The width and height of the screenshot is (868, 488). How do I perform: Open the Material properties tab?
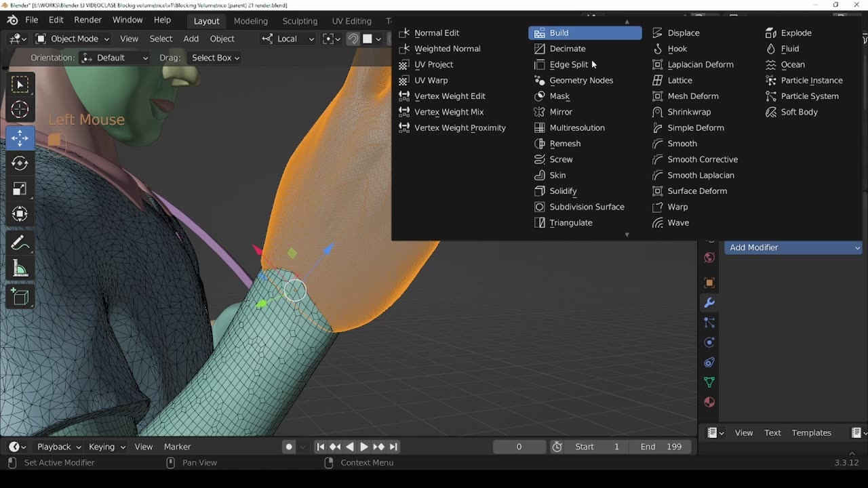coord(709,402)
